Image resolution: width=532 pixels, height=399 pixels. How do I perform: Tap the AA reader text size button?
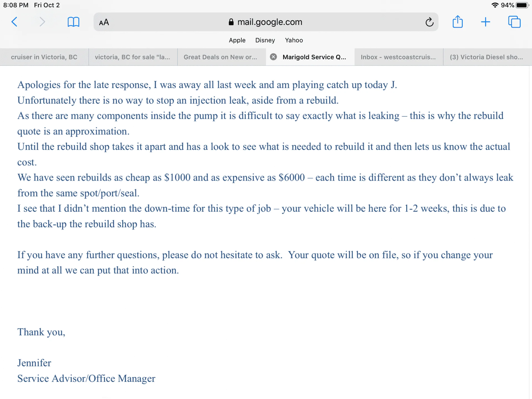click(104, 22)
